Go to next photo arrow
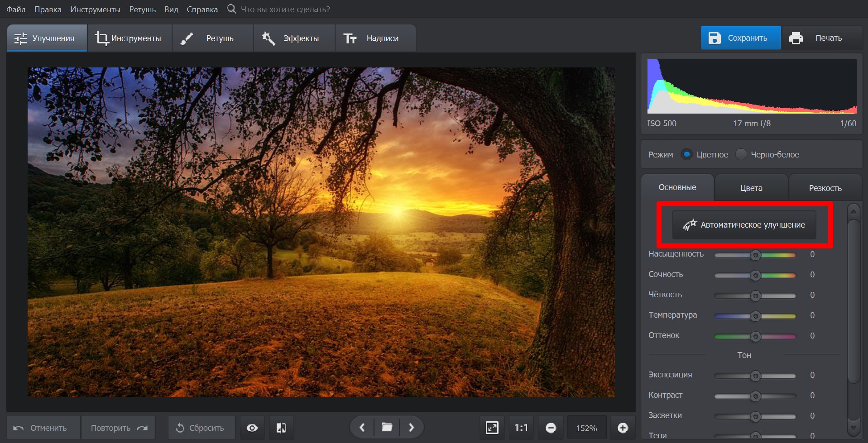The height and width of the screenshot is (443, 868). (411, 428)
